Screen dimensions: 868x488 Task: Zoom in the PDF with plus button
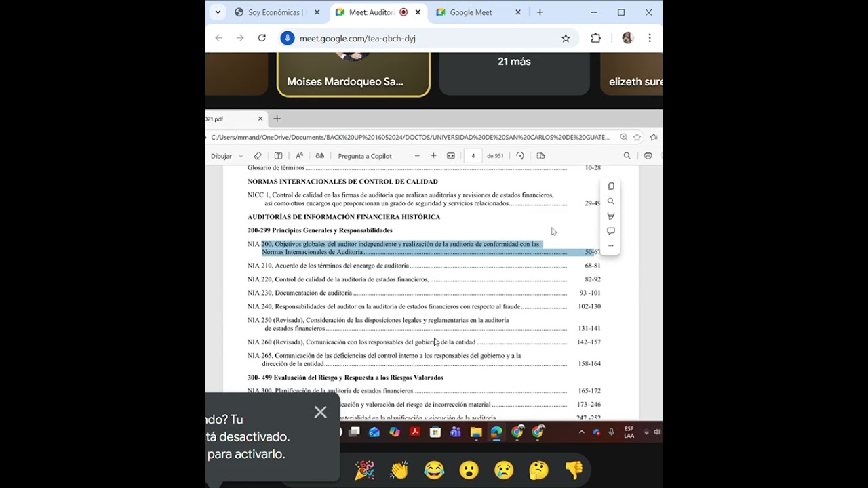pos(434,156)
